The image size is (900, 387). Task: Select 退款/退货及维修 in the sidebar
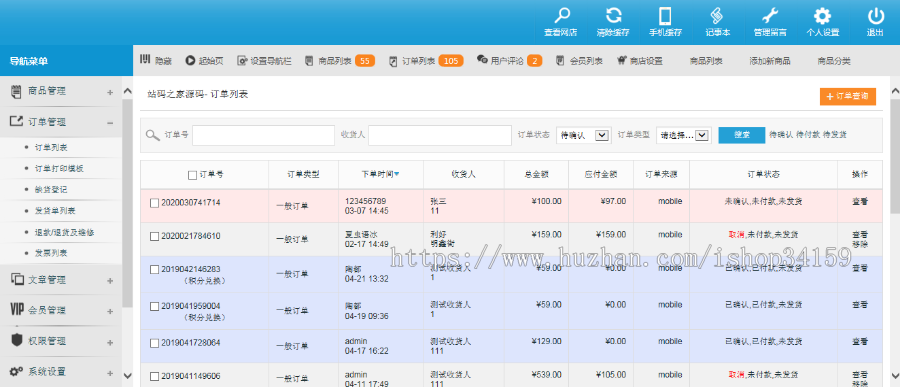coord(64,232)
